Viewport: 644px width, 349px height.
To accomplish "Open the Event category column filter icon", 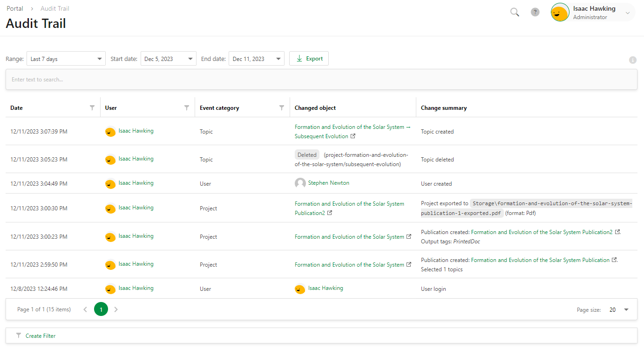I will pos(282,107).
